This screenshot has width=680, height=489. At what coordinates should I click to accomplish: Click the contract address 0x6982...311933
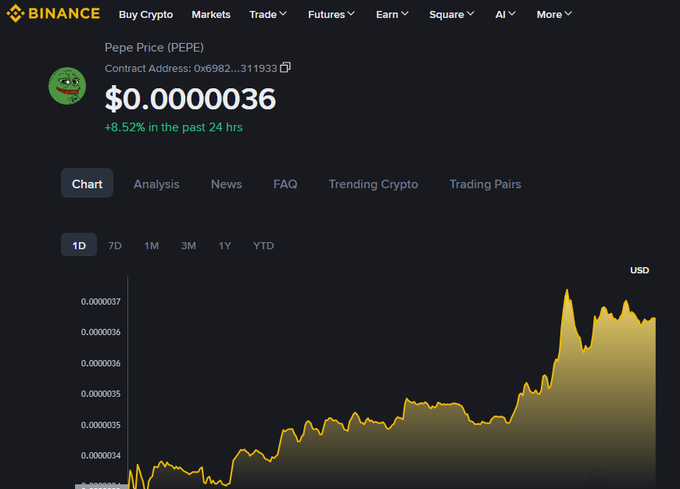(235, 68)
